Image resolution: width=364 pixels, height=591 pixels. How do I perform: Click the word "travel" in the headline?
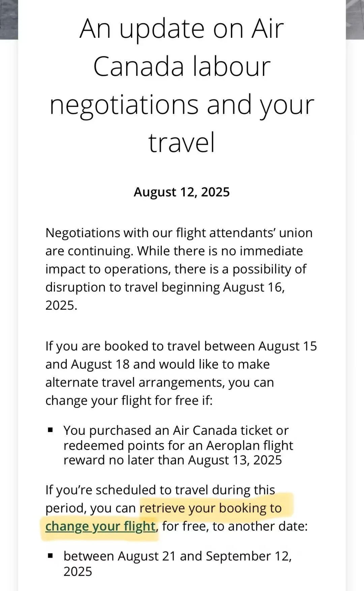(181, 143)
